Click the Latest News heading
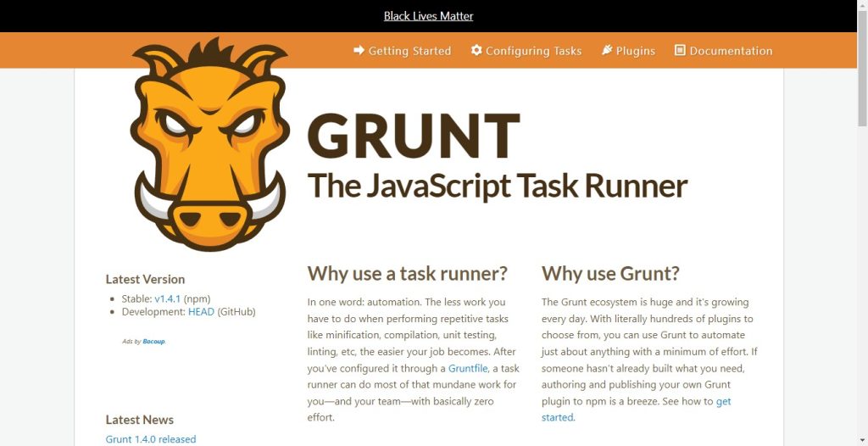This screenshot has height=446, width=868. (x=140, y=420)
